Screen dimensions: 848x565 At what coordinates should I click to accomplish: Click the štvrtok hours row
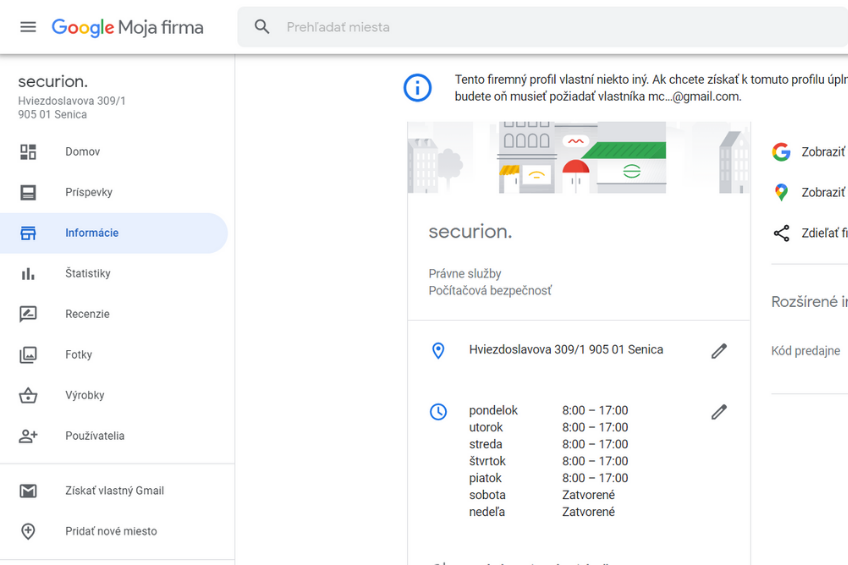pos(548,461)
